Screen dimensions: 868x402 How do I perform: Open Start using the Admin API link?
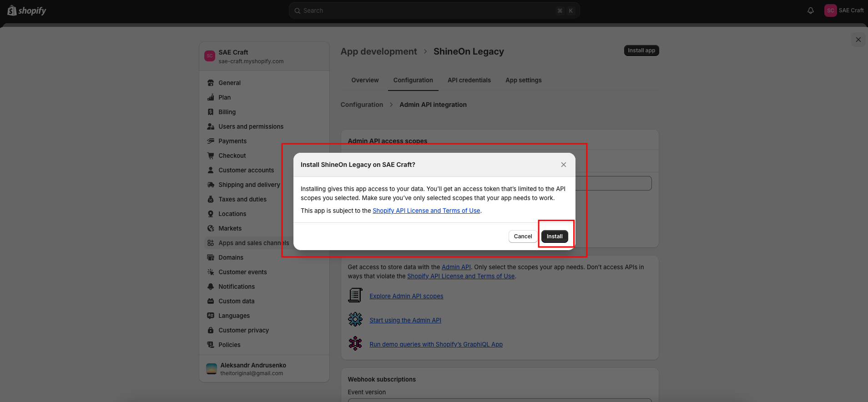tap(405, 320)
